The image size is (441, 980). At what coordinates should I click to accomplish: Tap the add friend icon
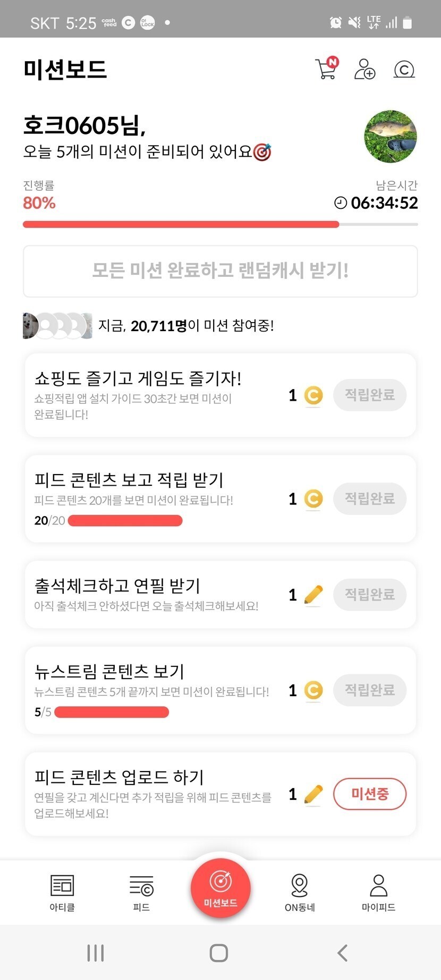point(364,69)
